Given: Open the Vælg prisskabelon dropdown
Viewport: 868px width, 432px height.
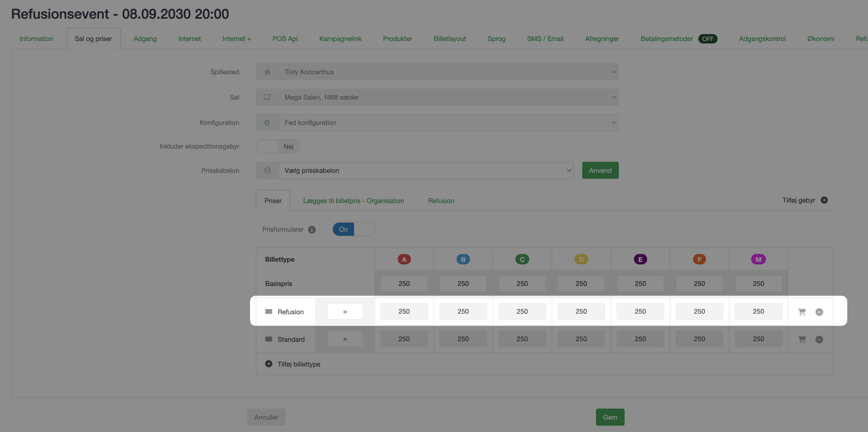Looking at the screenshot, I should coord(426,170).
